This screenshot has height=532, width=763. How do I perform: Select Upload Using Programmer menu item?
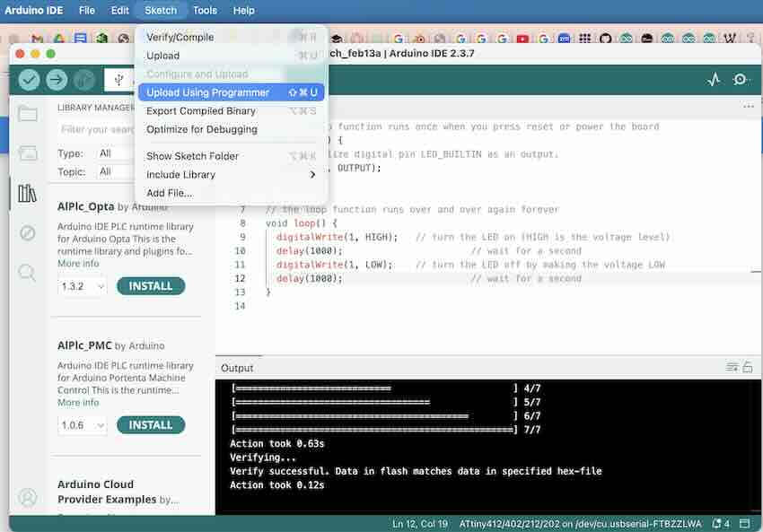pyautogui.click(x=231, y=92)
